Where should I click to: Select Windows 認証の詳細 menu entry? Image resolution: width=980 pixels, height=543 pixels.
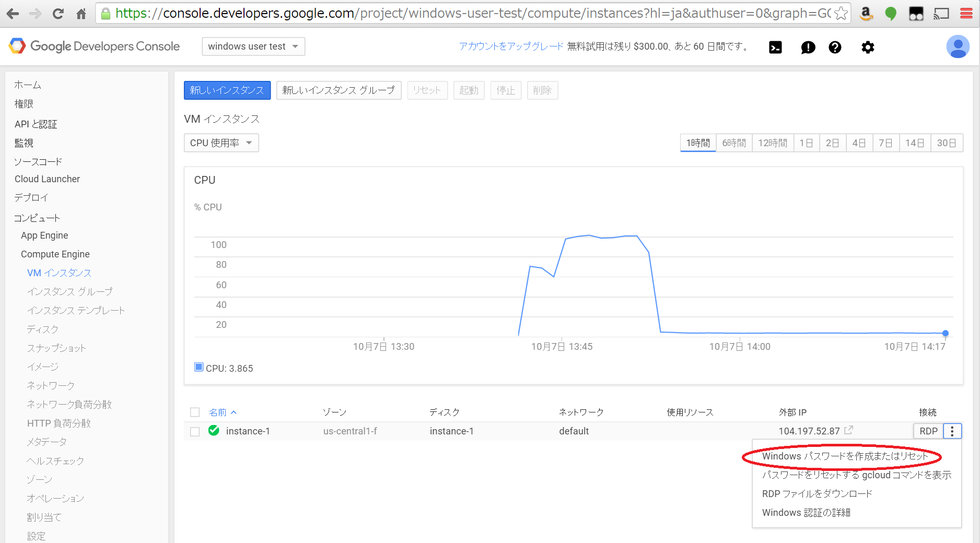click(806, 513)
